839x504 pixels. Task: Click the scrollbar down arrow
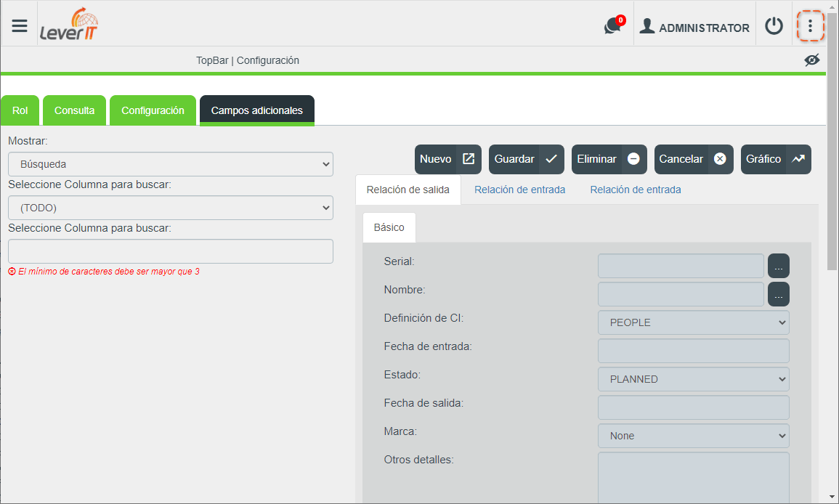(x=832, y=497)
